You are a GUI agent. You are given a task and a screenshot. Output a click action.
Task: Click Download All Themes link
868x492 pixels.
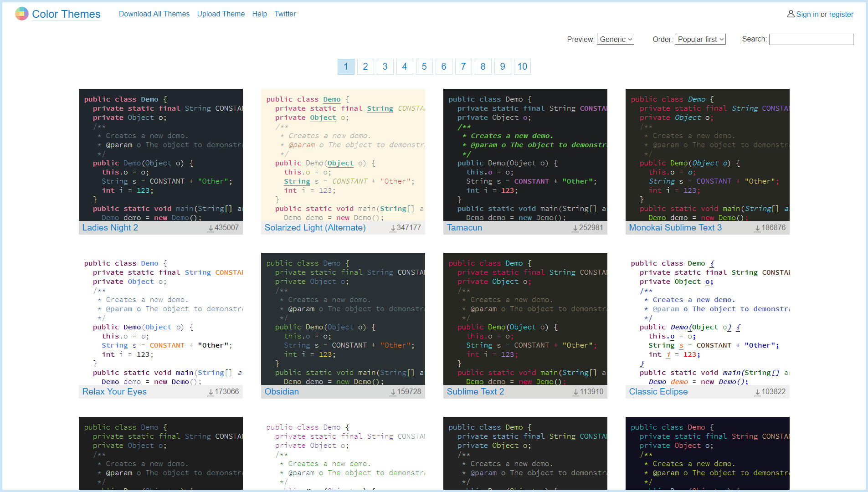[154, 14]
